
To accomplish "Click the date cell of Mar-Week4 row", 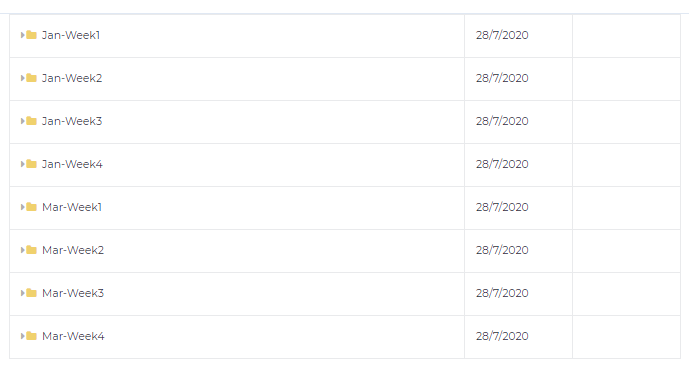I will point(519,336).
